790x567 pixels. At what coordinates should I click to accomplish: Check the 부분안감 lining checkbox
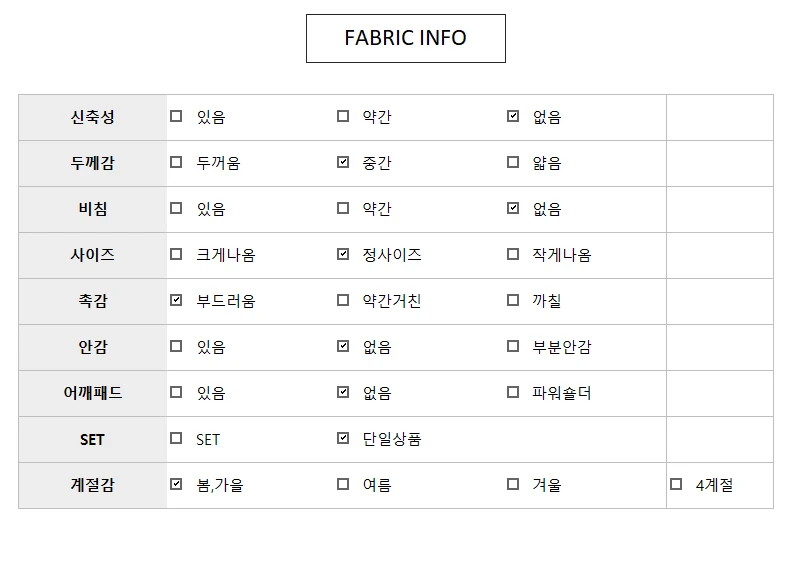tap(513, 346)
